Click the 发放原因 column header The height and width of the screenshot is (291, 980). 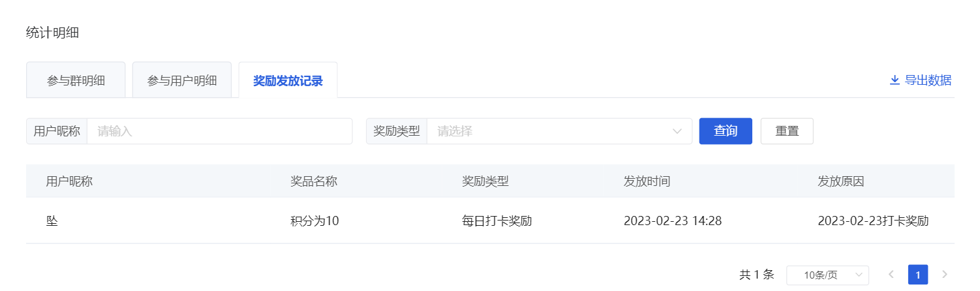click(840, 181)
